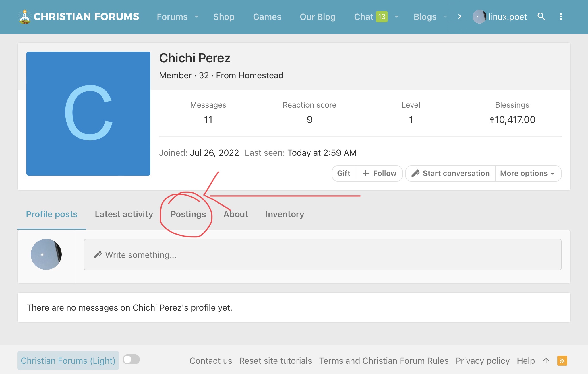This screenshot has height=374, width=588.
Task: Click the scroll-to-top arrow icon
Action: tap(546, 361)
